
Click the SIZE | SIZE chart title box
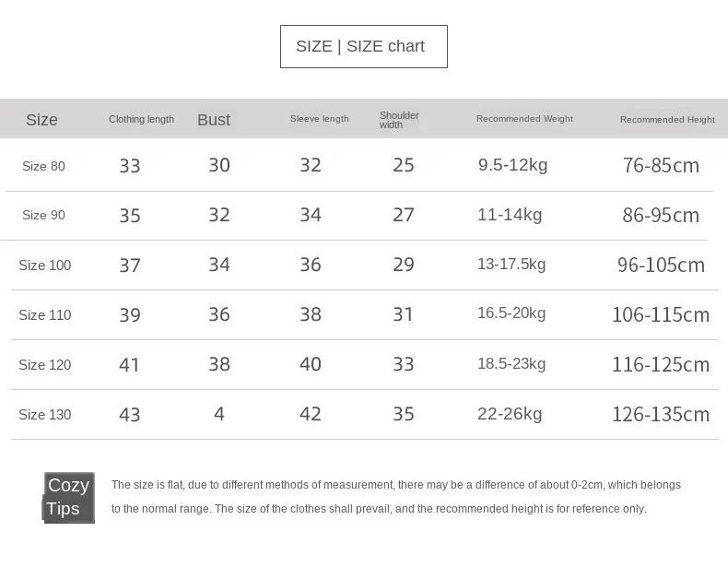(363, 46)
